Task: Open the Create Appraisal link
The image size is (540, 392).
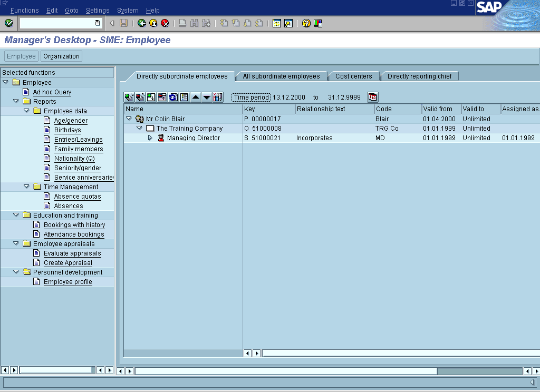Action: click(x=68, y=262)
